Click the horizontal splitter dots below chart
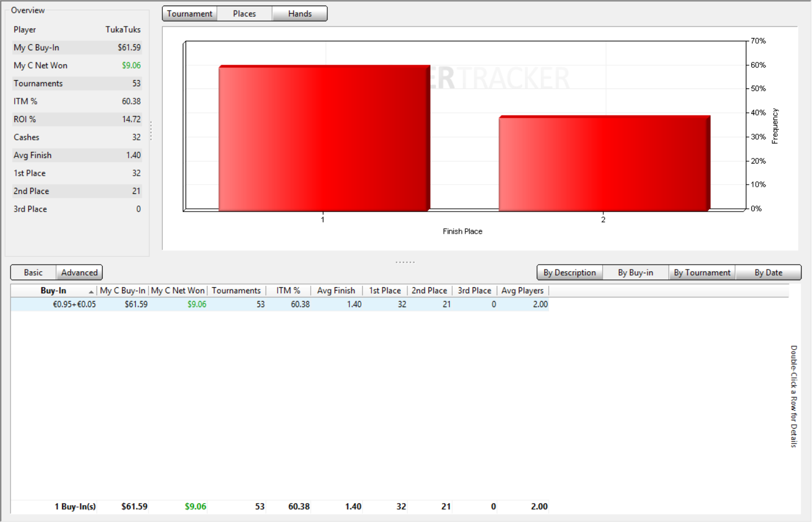Screen dimensions: 812x522 click(x=405, y=262)
